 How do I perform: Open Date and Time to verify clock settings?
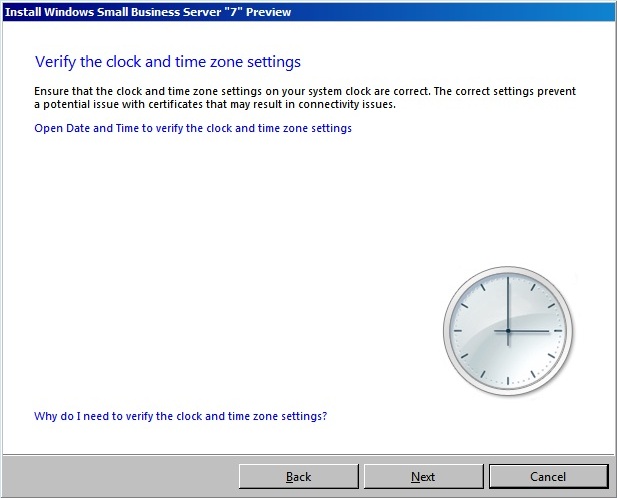[x=193, y=128]
